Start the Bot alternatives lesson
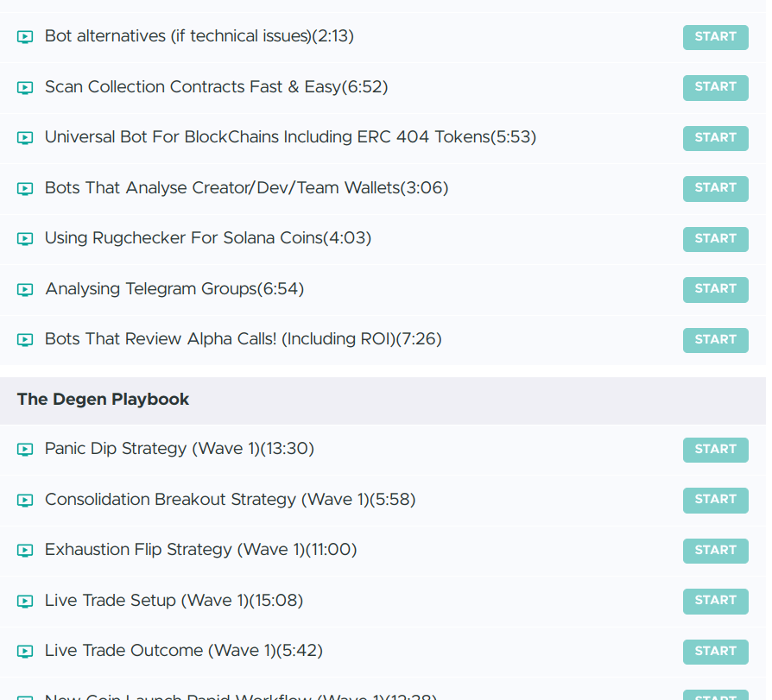 click(x=715, y=37)
